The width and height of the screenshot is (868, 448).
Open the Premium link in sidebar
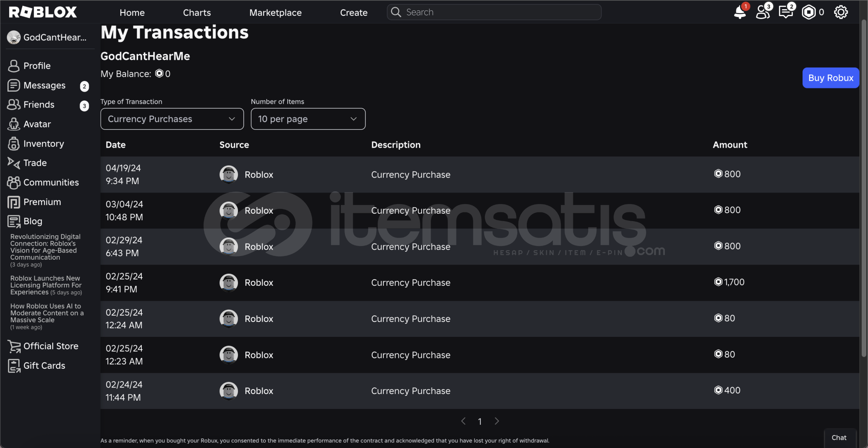[42, 202]
